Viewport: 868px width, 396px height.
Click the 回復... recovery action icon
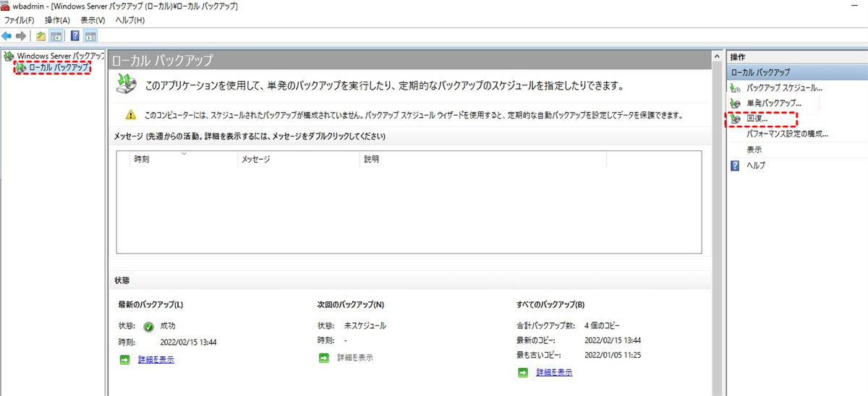(736, 119)
